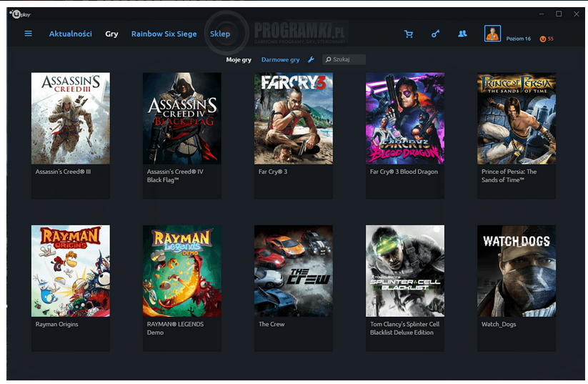588x384 pixels.
Task: Open the Far Cry 3 cover
Action: pos(293,118)
